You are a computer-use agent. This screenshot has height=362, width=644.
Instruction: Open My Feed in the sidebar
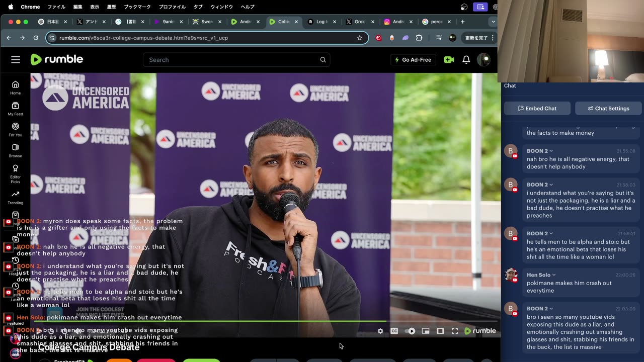point(16,109)
